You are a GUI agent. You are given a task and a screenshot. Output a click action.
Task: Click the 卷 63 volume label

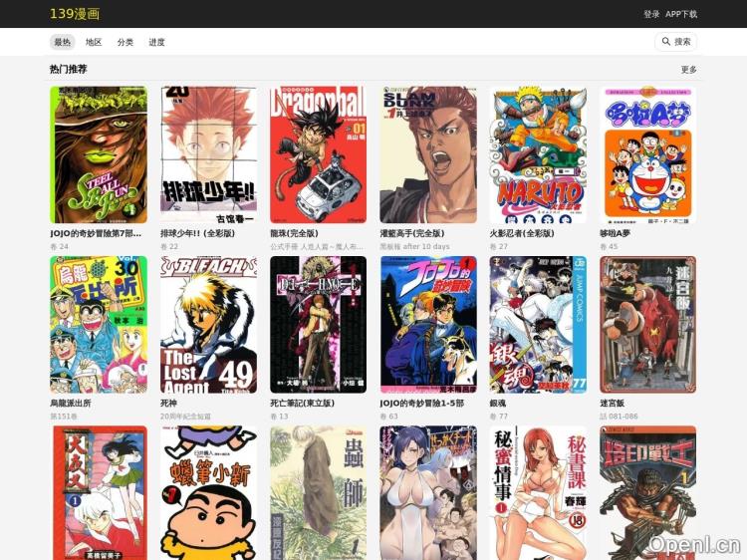(x=388, y=417)
